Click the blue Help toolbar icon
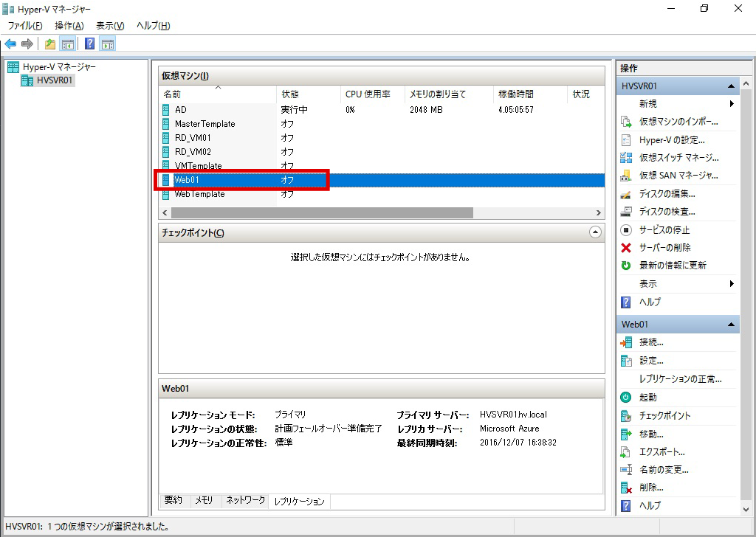 (x=89, y=44)
